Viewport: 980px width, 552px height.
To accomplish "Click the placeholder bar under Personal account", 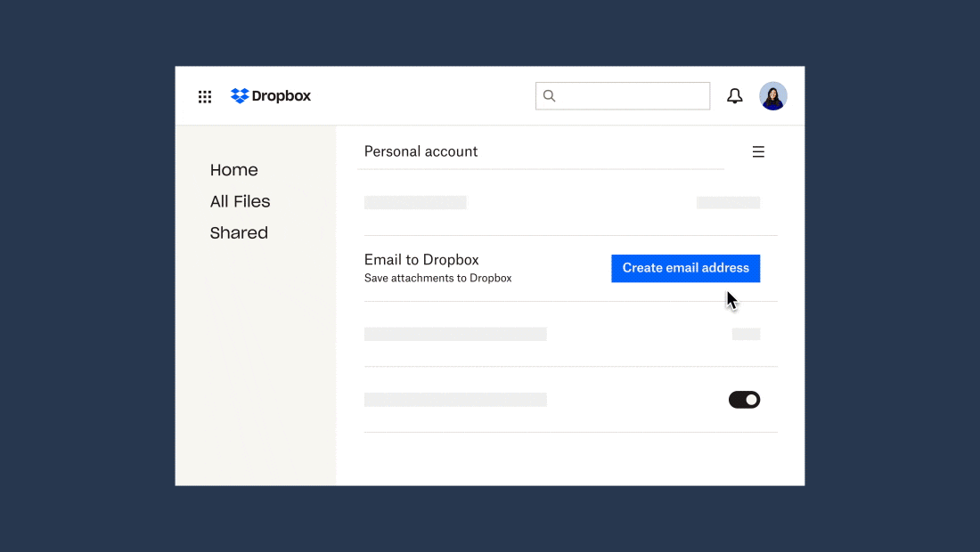I will (415, 203).
